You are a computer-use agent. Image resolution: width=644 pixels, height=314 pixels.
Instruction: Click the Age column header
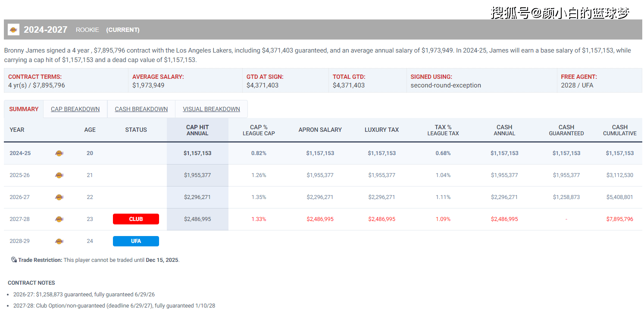click(x=90, y=130)
